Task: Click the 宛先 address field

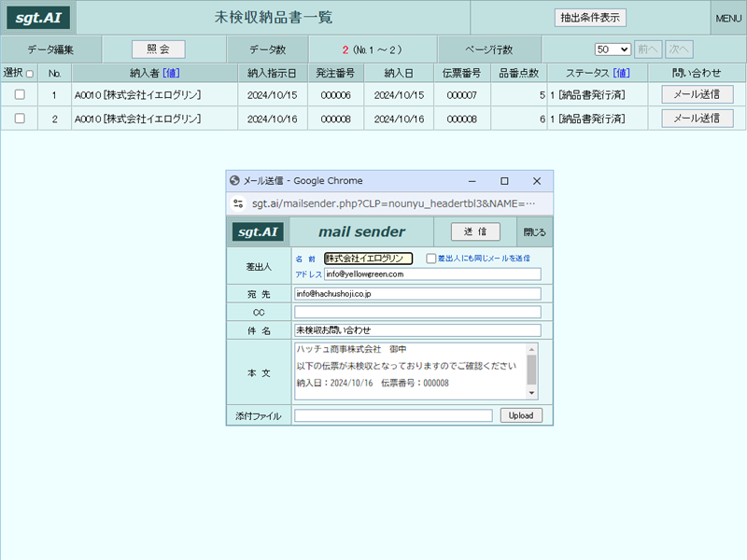Action: pos(417,294)
